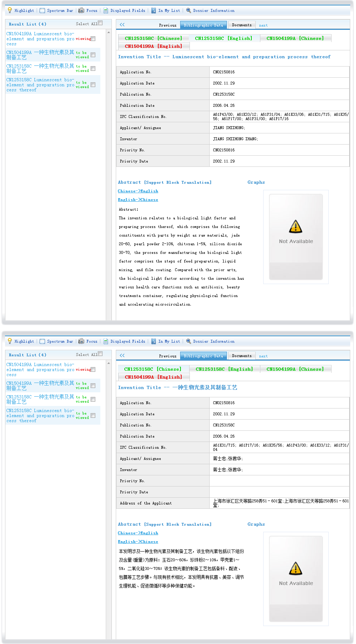Collapse panel with double-chevron arrow in bottom view

(x=122, y=355)
